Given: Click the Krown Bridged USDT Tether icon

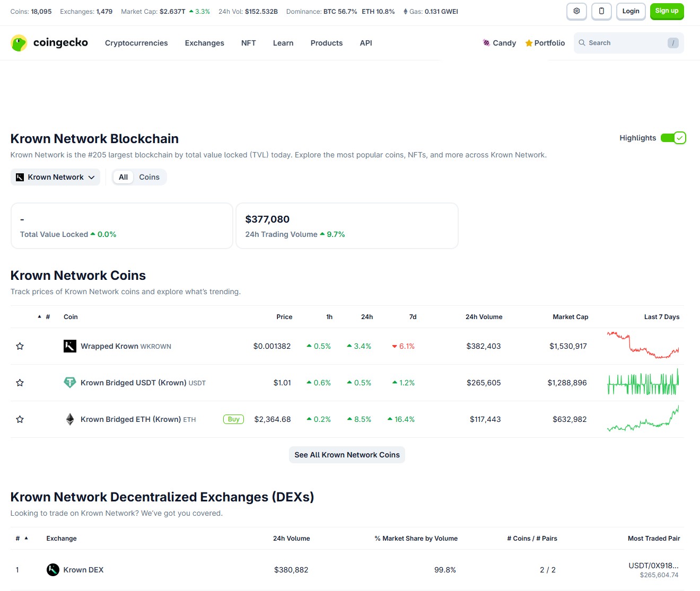Looking at the screenshot, I should pyautogui.click(x=70, y=383).
